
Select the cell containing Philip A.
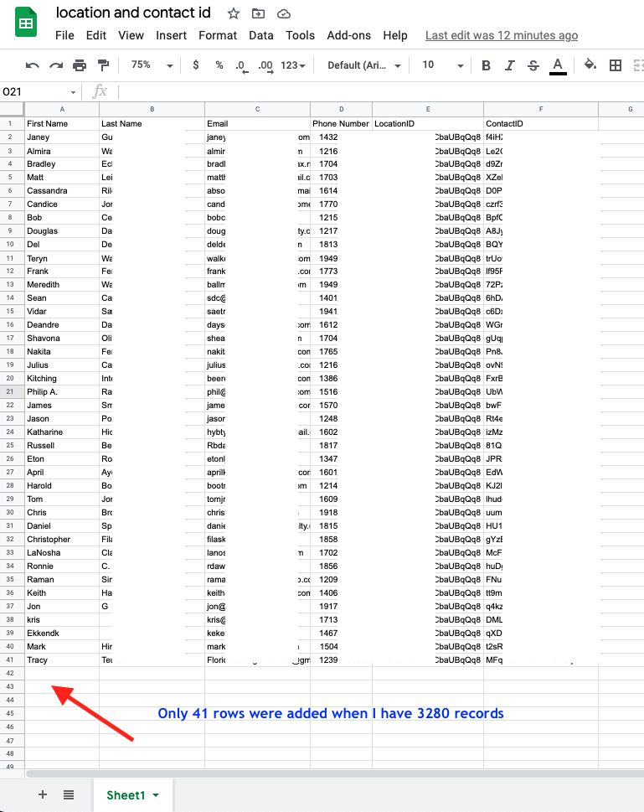(62, 391)
